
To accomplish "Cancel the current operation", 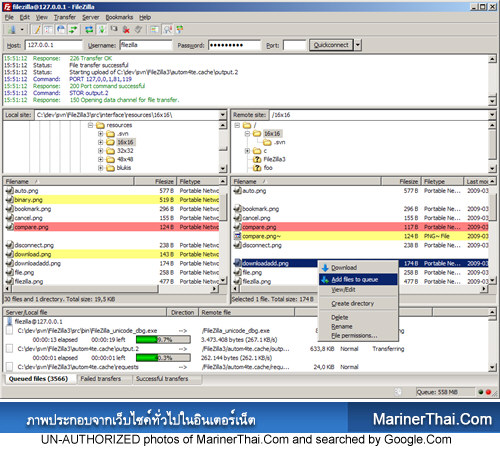I will pyautogui.click(x=114, y=30).
